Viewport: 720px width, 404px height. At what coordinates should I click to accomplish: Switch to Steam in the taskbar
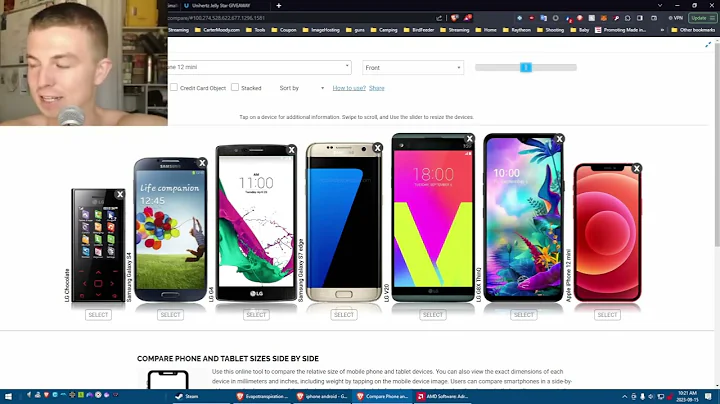point(200,396)
